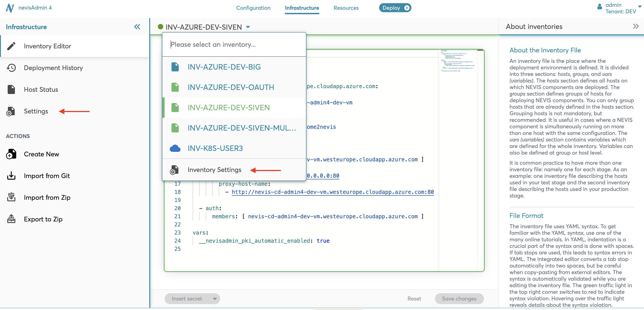The height and width of the screenshot is (310, 644).
Task: Open Host Status in sidebar
Action: coord(75,89)
